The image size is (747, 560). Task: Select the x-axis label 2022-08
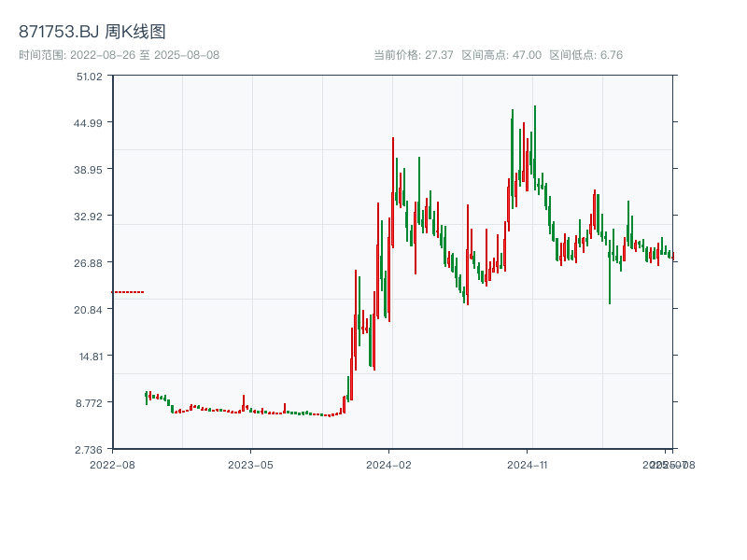click(113, 464)
